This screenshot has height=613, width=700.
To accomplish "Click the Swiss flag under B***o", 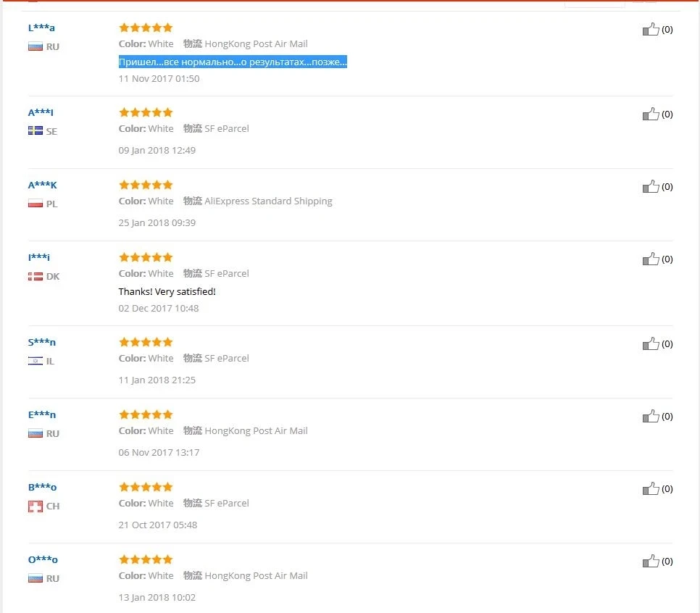I will 35,506.
